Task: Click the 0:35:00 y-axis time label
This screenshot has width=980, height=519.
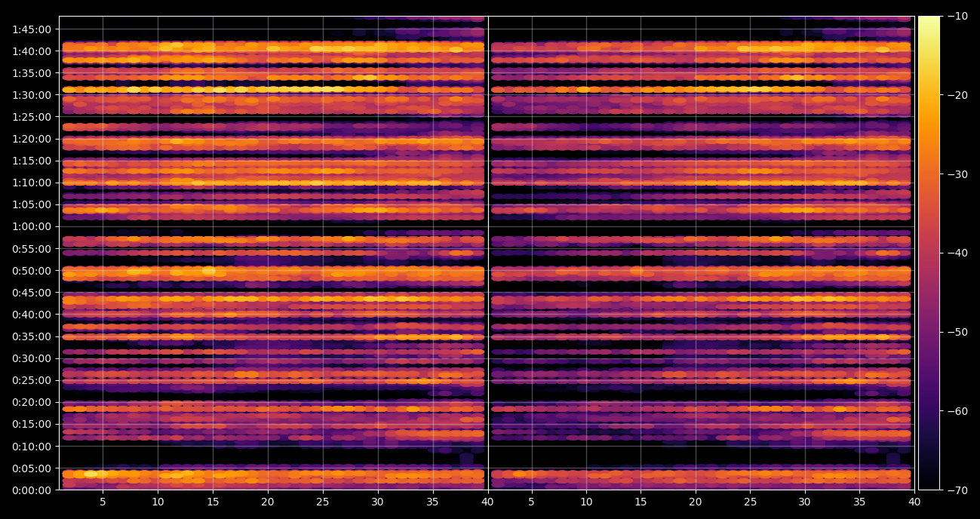Action: (x=32, y=336)
